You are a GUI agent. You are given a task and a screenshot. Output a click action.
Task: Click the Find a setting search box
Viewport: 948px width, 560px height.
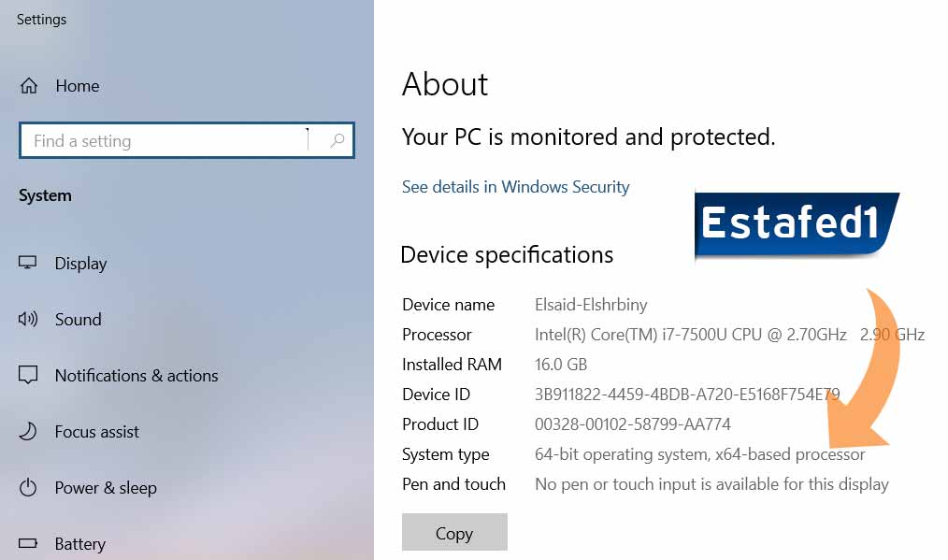pyautogui.click(x=168, y=141)
